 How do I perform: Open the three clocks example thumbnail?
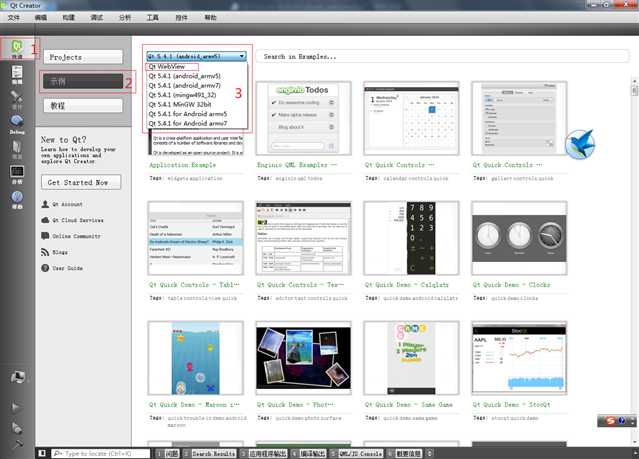click(x=519, y=238)
